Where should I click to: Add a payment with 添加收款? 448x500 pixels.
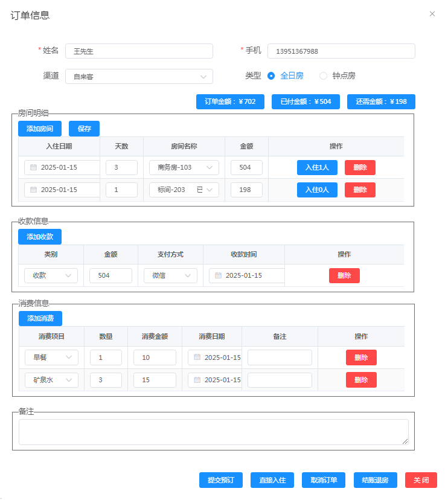tap(40, 237)
